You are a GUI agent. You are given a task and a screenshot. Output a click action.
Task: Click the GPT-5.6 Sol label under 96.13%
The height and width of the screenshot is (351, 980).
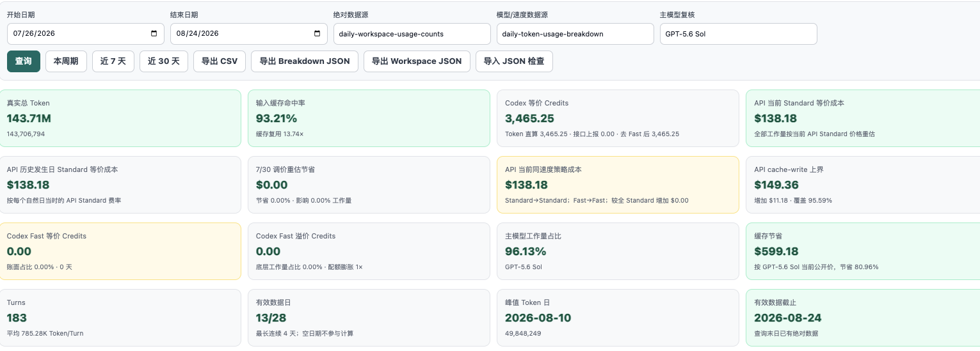click(x=524, y=267)
